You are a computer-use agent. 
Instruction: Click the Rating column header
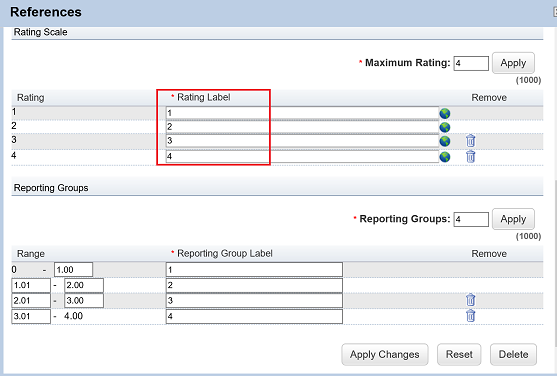31,98
